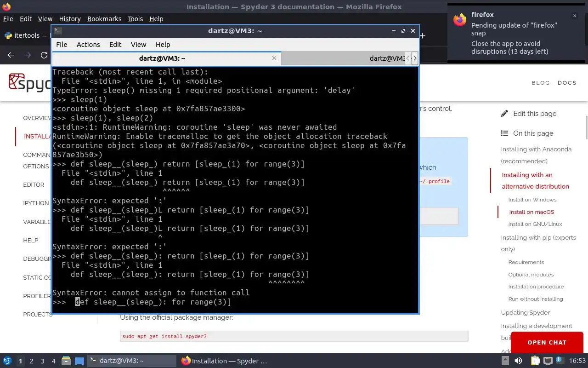Open the HELP docs sidebar entry
This screenshot has height=368, width=588.
pyautogui.click(x=31, y=240)
